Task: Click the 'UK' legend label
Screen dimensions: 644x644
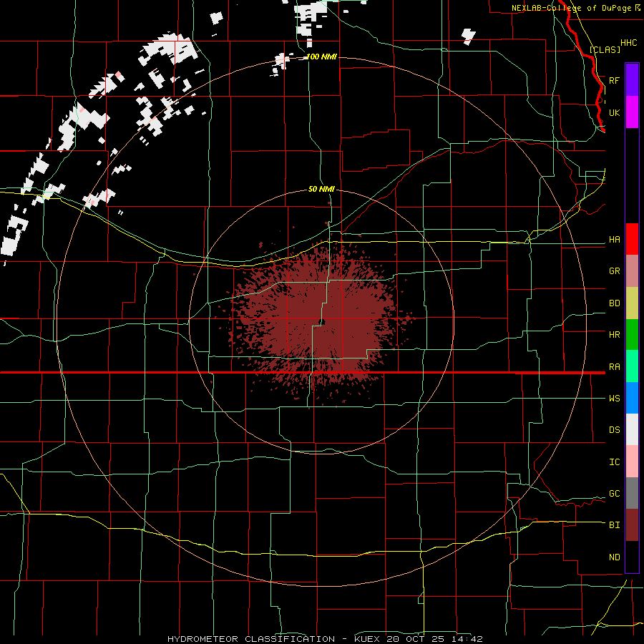Action: pyautogui.click(x=614, y=112)
